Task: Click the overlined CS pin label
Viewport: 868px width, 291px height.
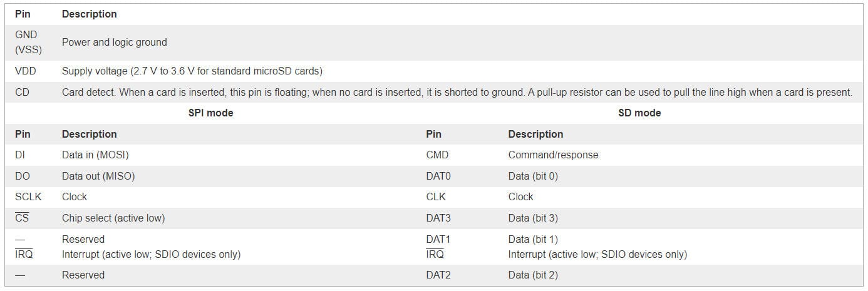Action: pos(22,218)
